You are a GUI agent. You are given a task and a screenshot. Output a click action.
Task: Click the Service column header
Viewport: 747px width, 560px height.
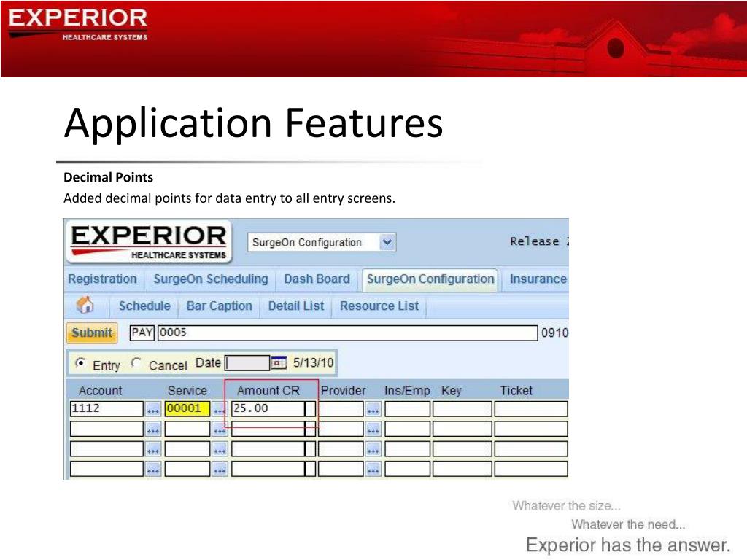coord(187,391)
